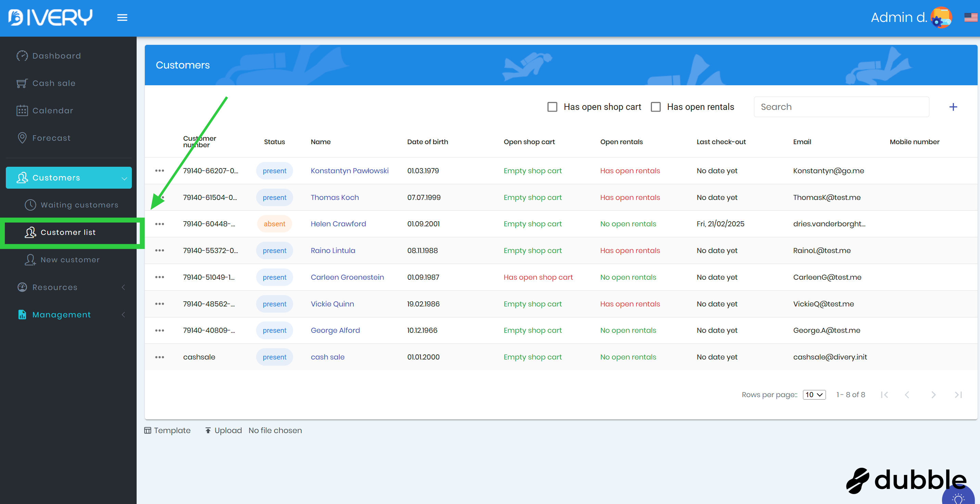The width and height of the screenshot is (980, 504).
Task: Click the US flag language icon
Action: (x=970, y=17)
